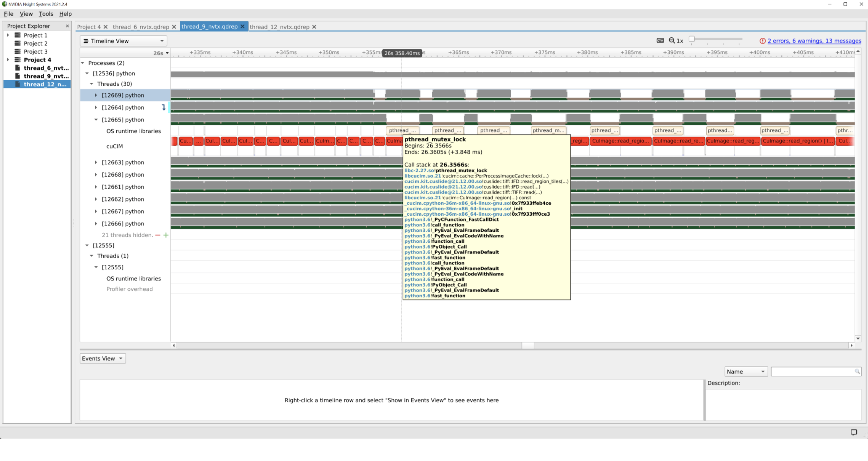Collapse the Processes (2) tree node
This screenshot has width=868, height=461.
click(x=83, y=63)
